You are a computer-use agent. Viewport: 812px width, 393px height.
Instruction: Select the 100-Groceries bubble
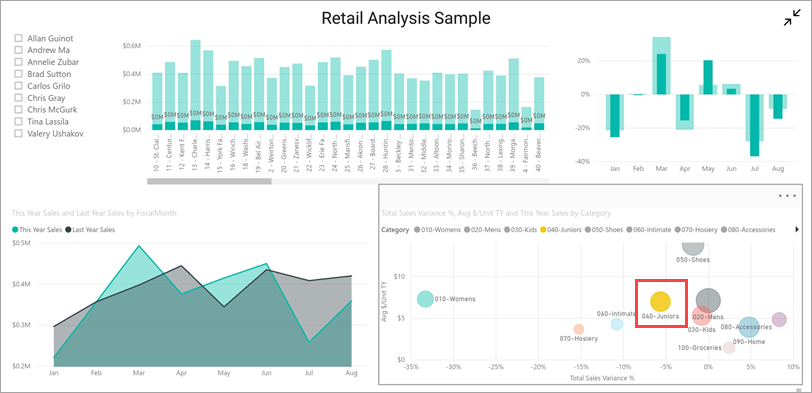729,347
